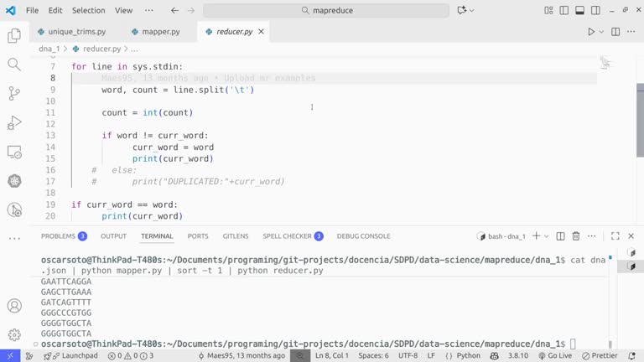Image resolution: width=644 pixels, height=362 pixels.
Task: Click the mapreduce command center search box
Action: [326, 10]
